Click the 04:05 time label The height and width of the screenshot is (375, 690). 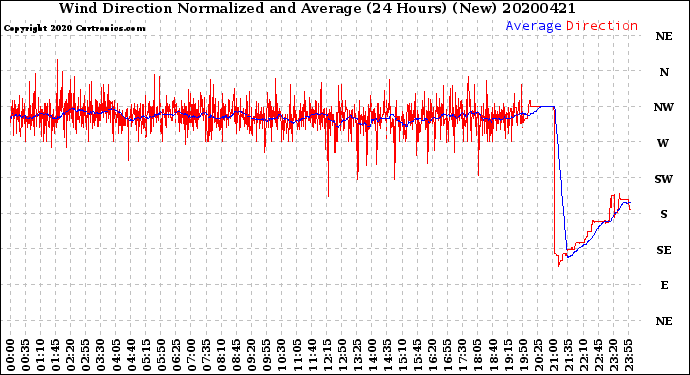tap(116, 355)
